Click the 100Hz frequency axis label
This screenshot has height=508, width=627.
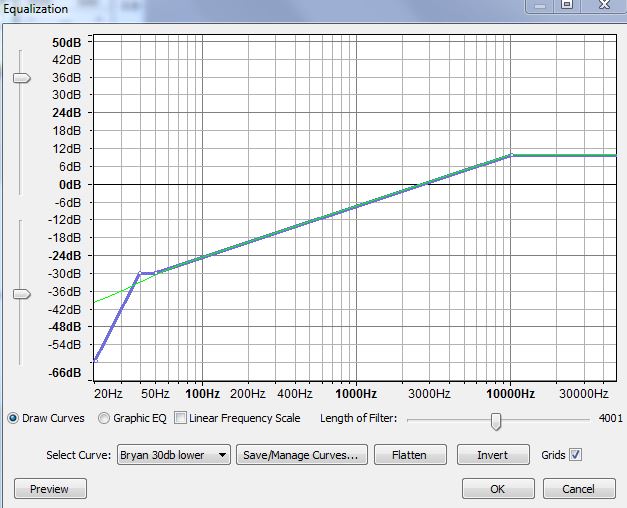click(202, 394)
